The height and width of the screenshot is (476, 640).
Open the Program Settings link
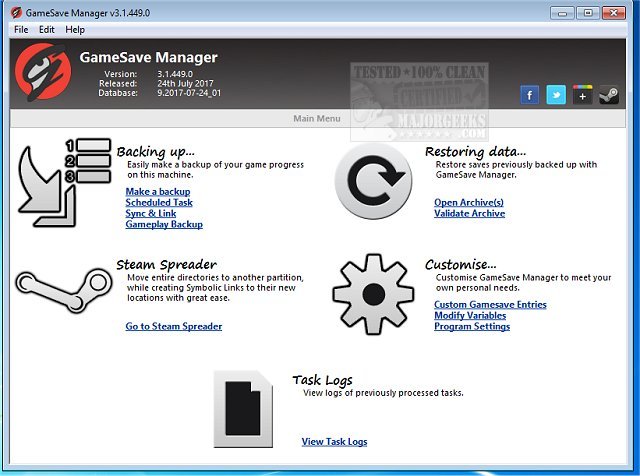click(x=472, y=326)
